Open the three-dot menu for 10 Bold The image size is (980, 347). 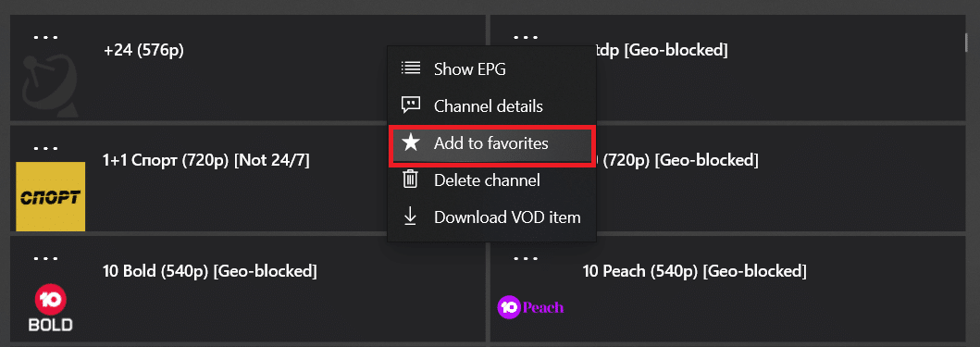(x=45, y=258)
